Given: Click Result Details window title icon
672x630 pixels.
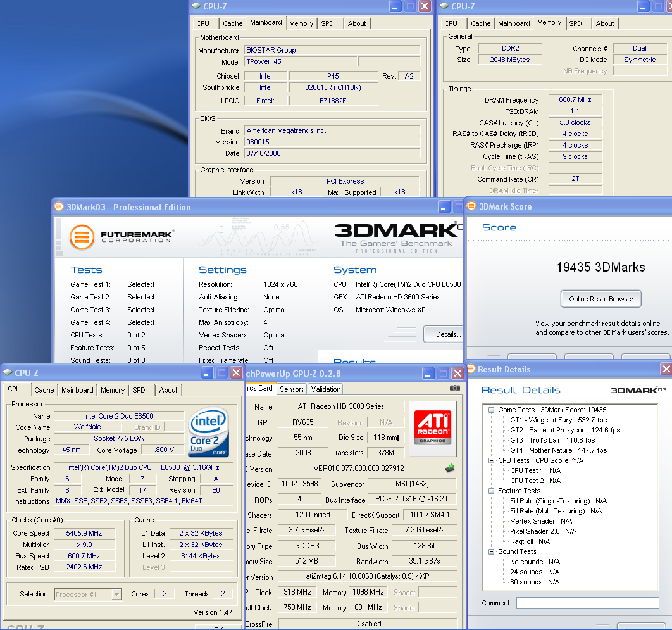Looking at the screenshot, I should pyautogui.click(x=471, y=369).
